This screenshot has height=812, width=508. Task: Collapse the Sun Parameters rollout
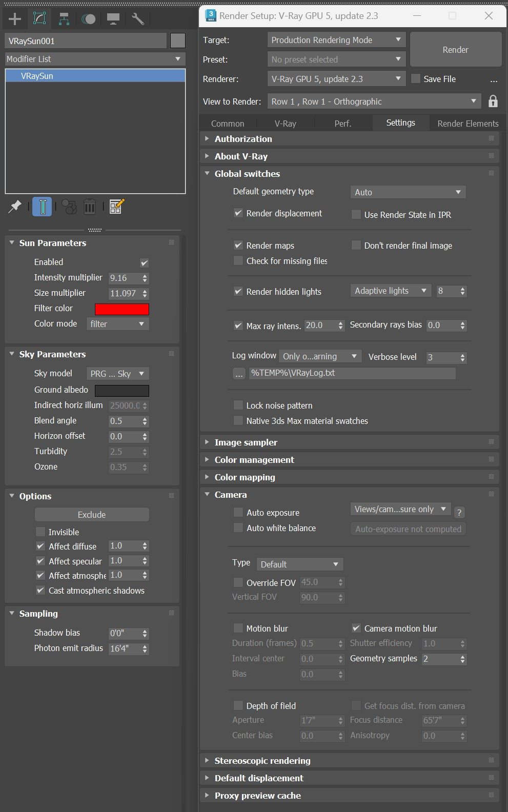[92, 243]
